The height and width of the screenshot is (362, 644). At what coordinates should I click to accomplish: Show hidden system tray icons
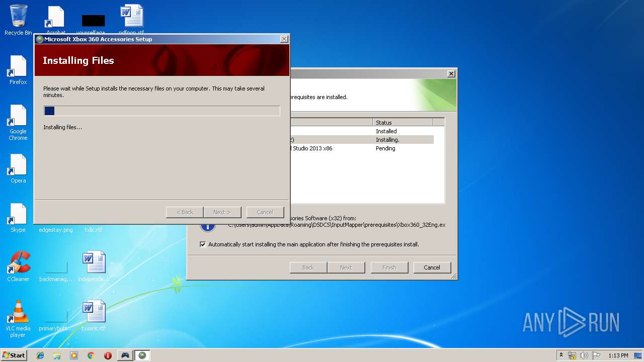tap(561, 355)
